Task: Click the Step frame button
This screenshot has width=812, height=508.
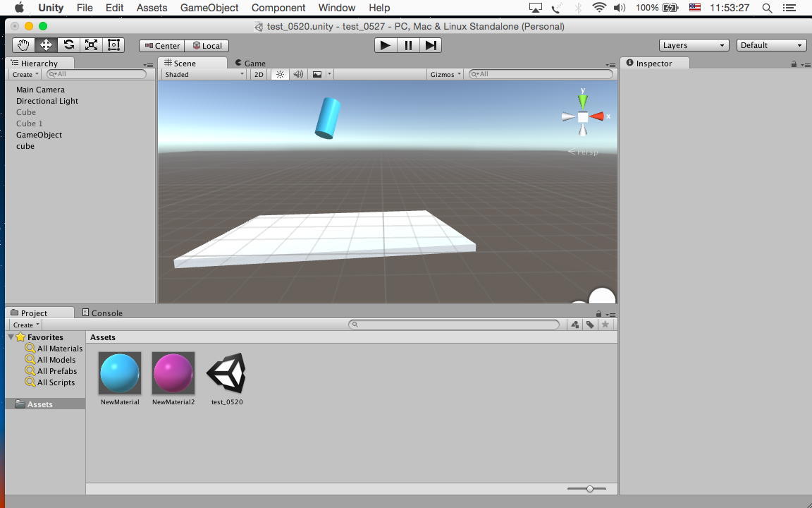Action: pos(431,45)
